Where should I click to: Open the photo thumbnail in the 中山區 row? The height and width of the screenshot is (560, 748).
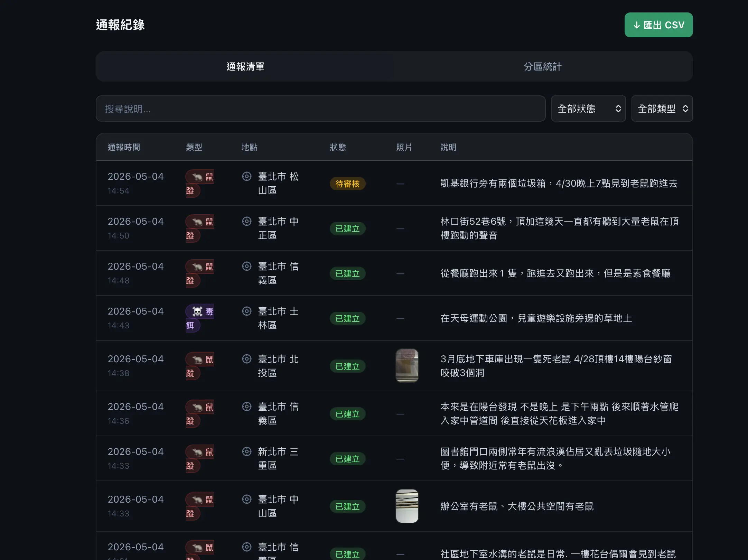click(407, 506)
